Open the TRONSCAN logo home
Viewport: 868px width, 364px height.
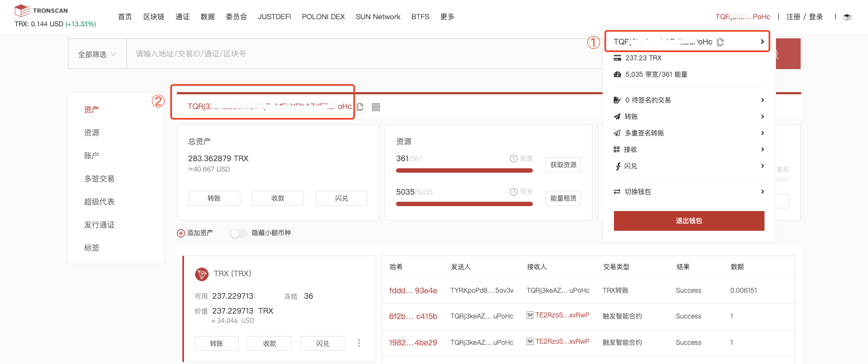click(41, 10)
